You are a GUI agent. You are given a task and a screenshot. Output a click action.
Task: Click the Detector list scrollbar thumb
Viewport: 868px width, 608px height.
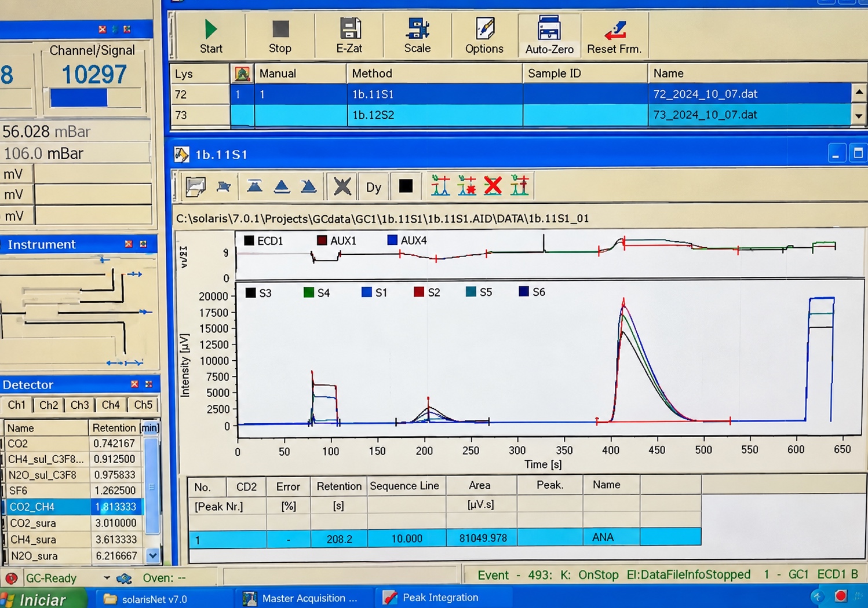pos(151,485)
